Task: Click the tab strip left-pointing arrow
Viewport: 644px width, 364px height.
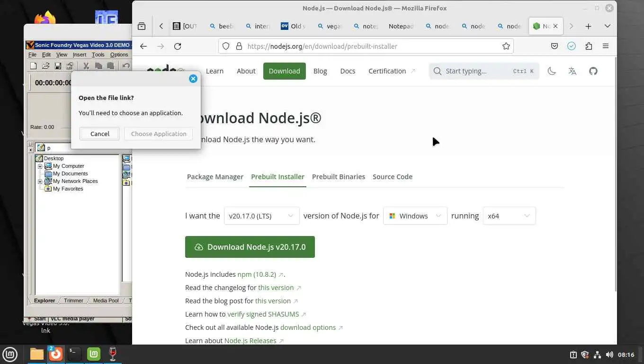Action: pos(161,26)
